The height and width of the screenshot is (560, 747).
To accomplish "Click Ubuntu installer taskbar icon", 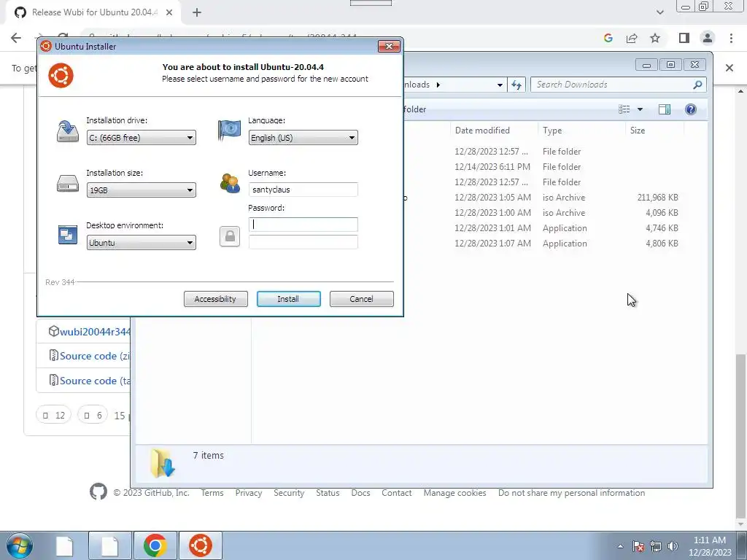I will point(201,545).
